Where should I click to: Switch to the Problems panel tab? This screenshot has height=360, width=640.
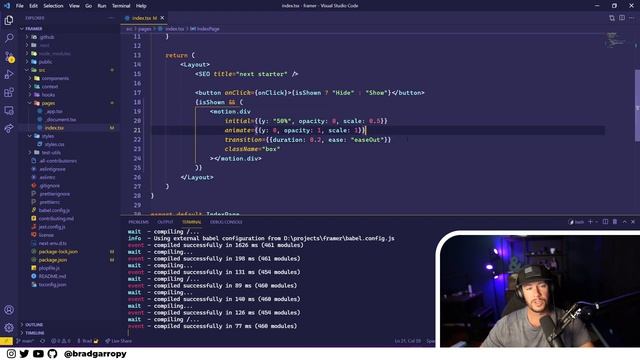pyautogui.click(x=138, y=222)
